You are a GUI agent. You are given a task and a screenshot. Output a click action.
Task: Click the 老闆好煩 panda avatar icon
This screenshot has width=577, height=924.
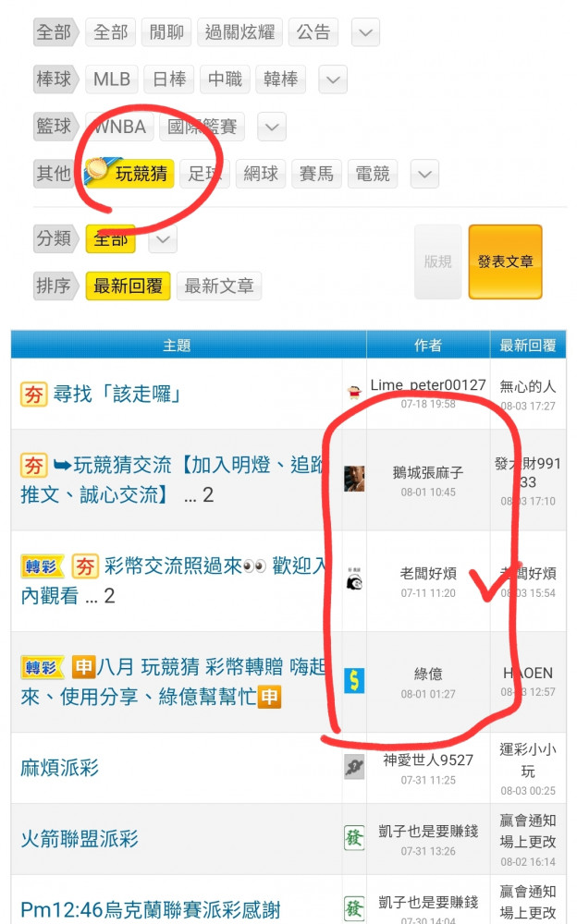click(354, 580)
